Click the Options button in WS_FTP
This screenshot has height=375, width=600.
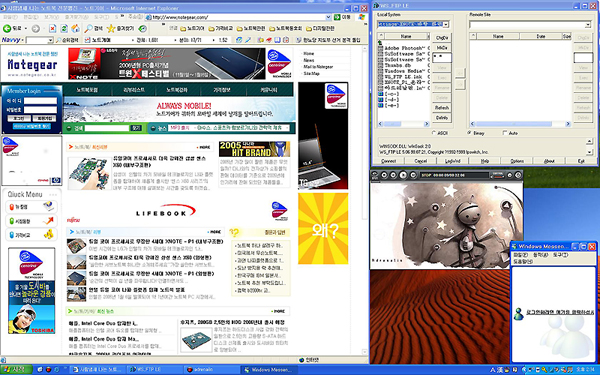click(517, 161)
